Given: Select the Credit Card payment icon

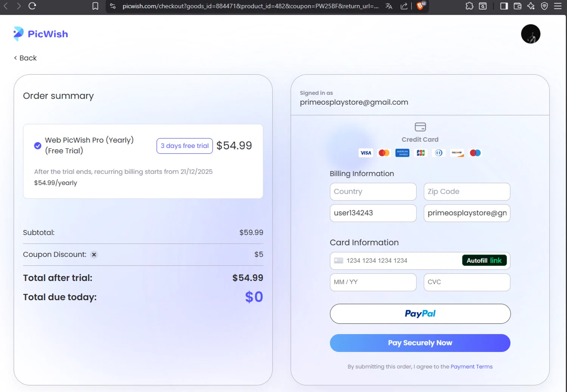Looking at the screenshot, I should click(x=420, y=127).
